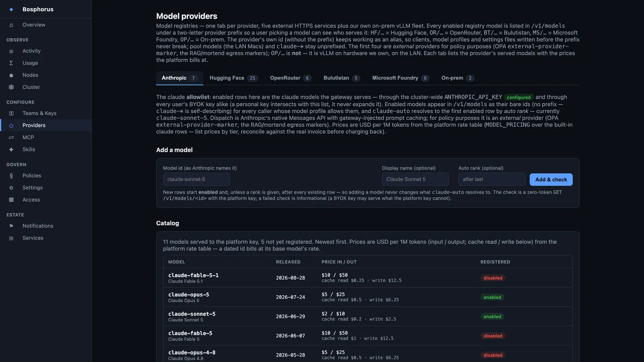Click the RELEASED column header
The image size is (644, 362).
coord(288,262)
